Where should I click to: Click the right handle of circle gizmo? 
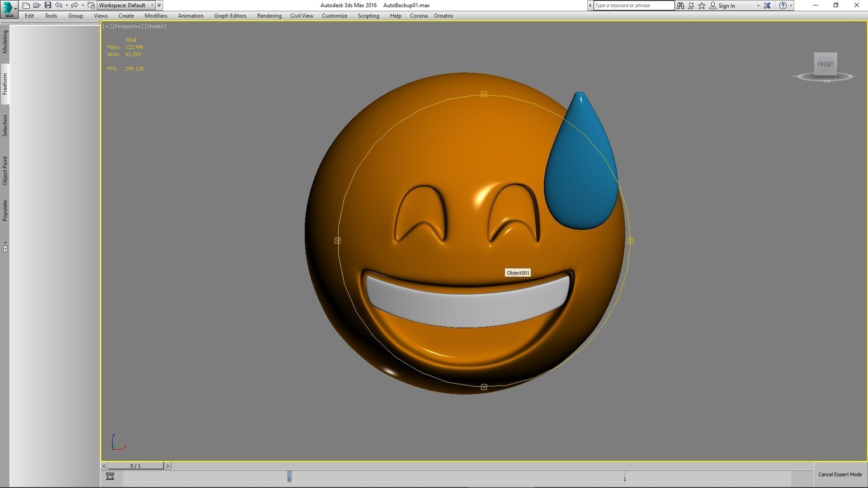pos(630,240)
